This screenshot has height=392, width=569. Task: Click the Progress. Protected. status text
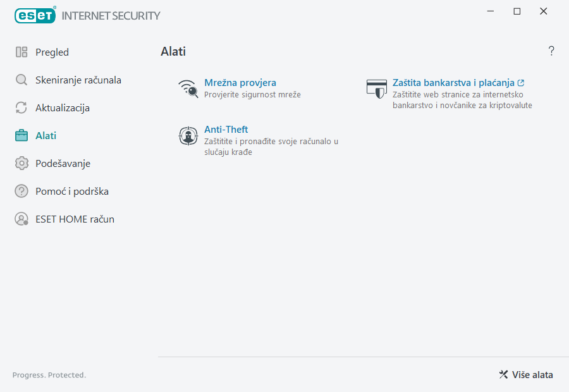[x=49, y=374]
